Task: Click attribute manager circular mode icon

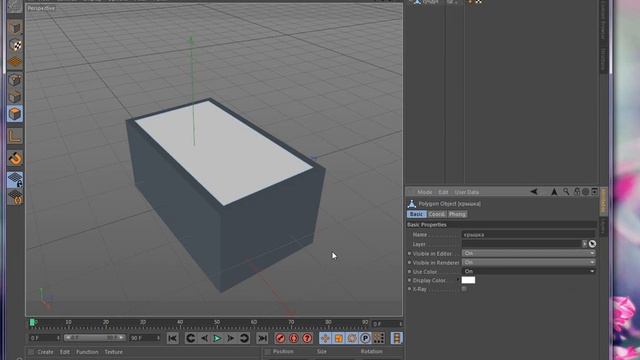Action: [x=585, y=191]
